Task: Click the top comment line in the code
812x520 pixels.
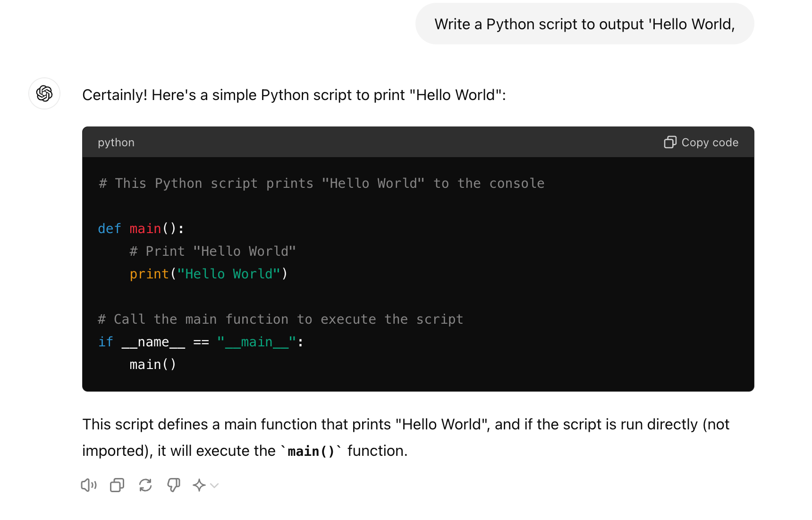Action: tap(321, 183)
